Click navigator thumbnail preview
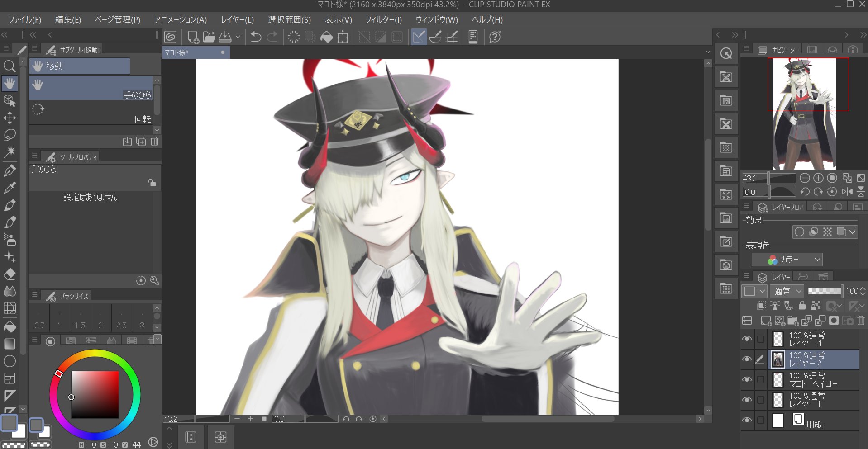Screen dimensions: 868x449 (804, 114)
